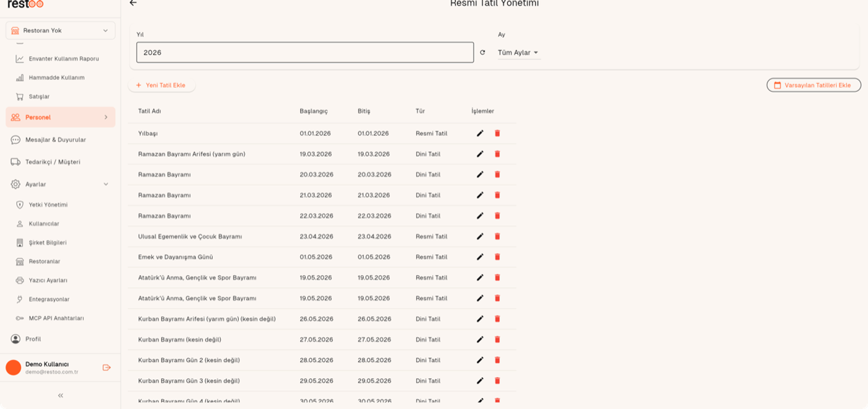Open Yetki Yönetimi settings
Screen dimensions: 868x409
48,205
